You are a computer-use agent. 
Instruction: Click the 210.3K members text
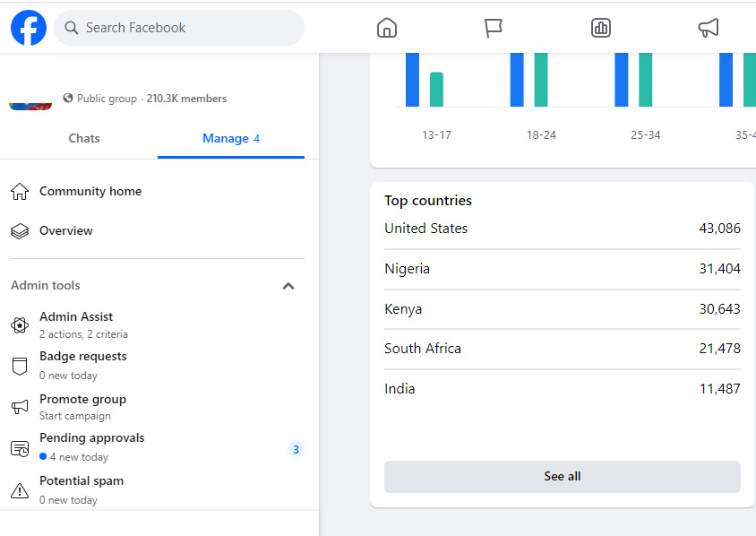point(186,99)
